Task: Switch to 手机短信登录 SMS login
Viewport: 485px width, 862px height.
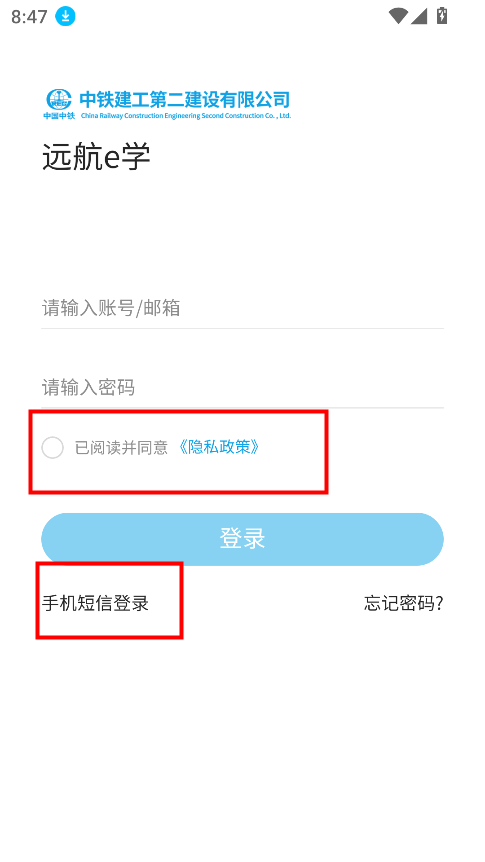Action: pyautogui.click(x=96, y=603)
